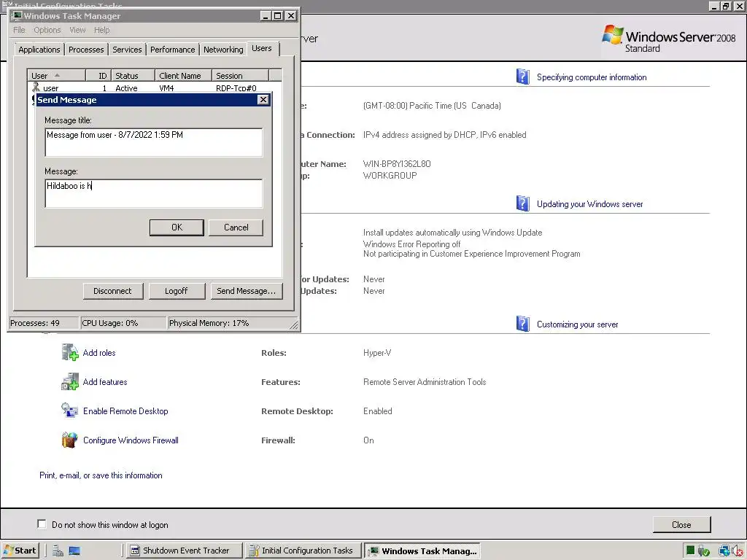Image resolution: width=747 pixels, height=560 pixels.
Task: Click OK in Send Message dialog
Action: point(177,227)
